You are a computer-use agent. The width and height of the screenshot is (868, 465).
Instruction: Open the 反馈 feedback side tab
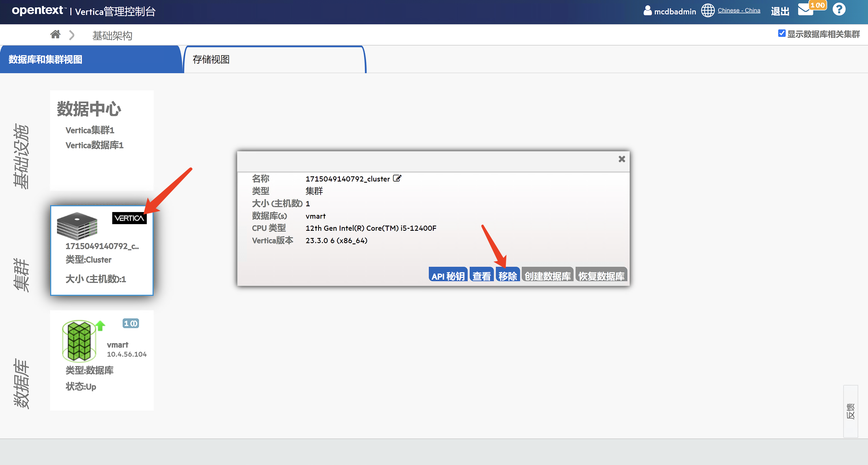coord(850,411)
